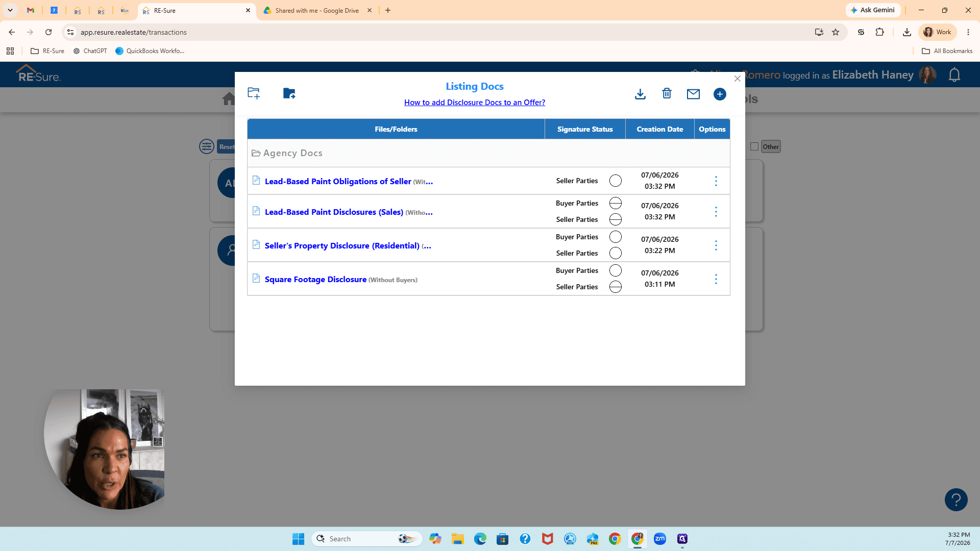
Task: Open File Explorer from the taskbar
Action: pyautogui.click(x=458, y=539)
